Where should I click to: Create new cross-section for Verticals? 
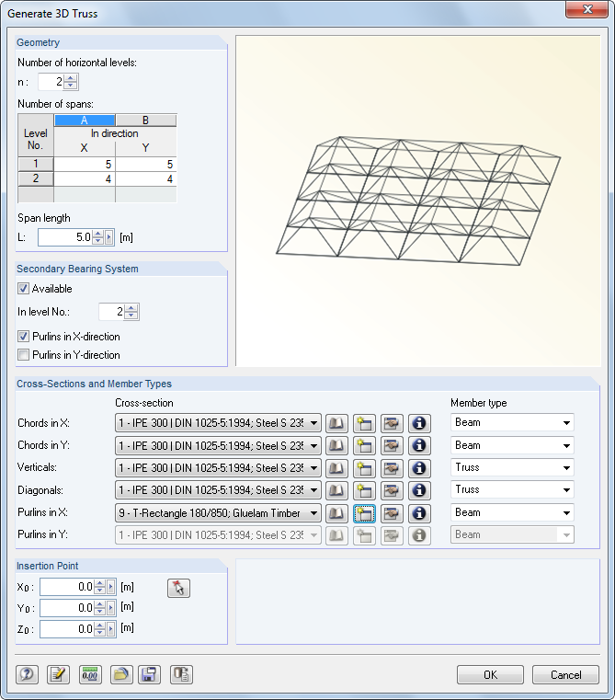[x=364, y=468]
